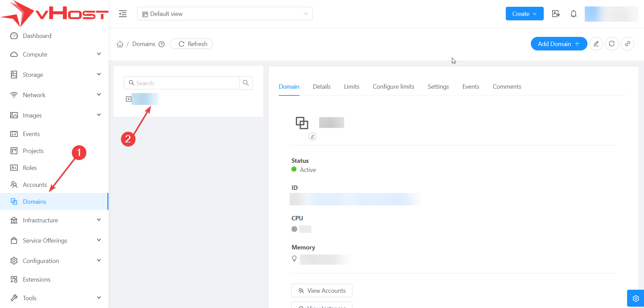Click the Add Domain button
The height and width of the screenshot is (308, 644).
558,44
